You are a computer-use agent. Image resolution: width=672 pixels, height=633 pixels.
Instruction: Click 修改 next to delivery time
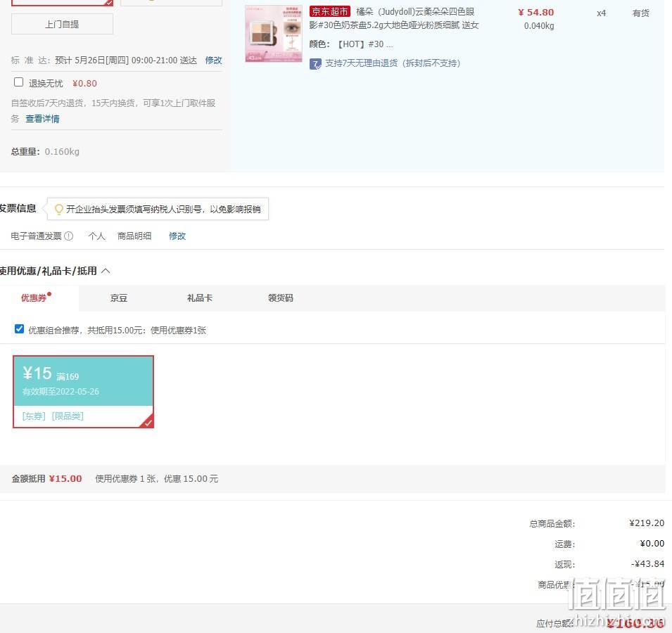pyautogui.click(x=213, y=60)
